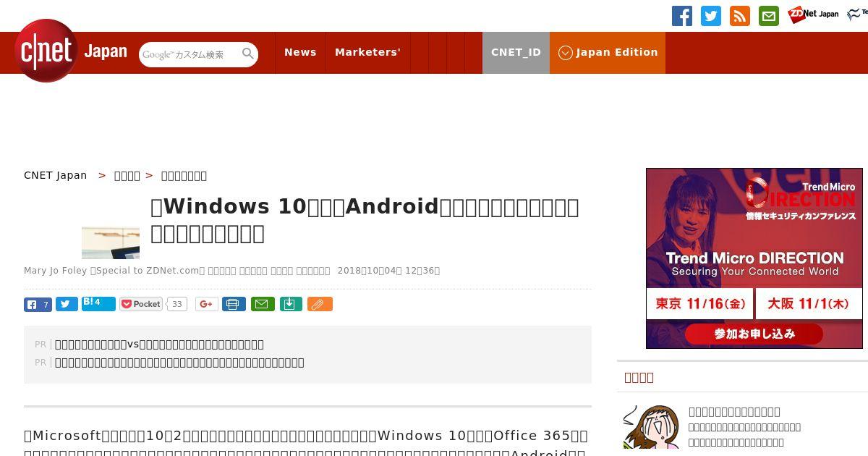Open the first PR sponsored link
Screen dimensions: 868x456
click(x=159, y=344)
